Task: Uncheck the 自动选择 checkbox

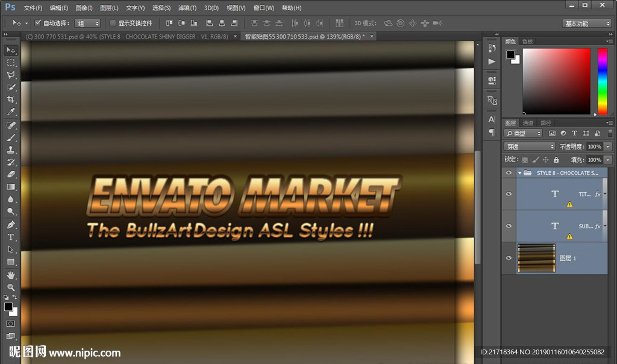Action: tap(38, 23)
